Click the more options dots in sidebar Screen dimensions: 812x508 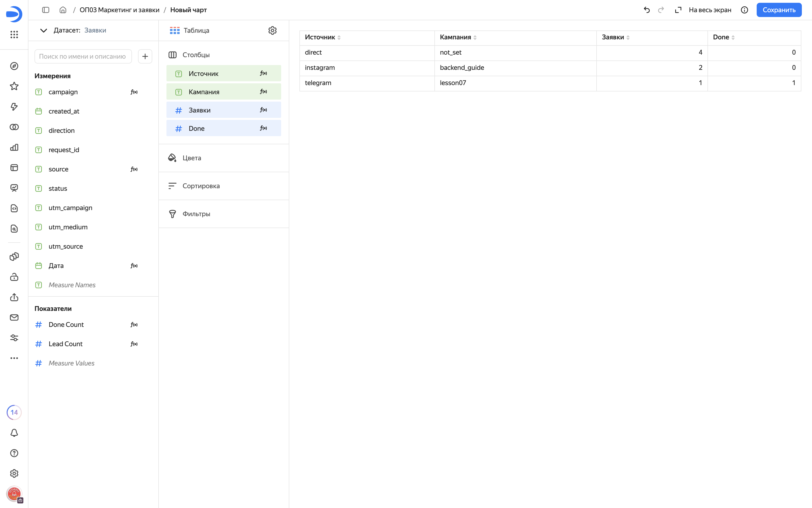pos(14,358)
